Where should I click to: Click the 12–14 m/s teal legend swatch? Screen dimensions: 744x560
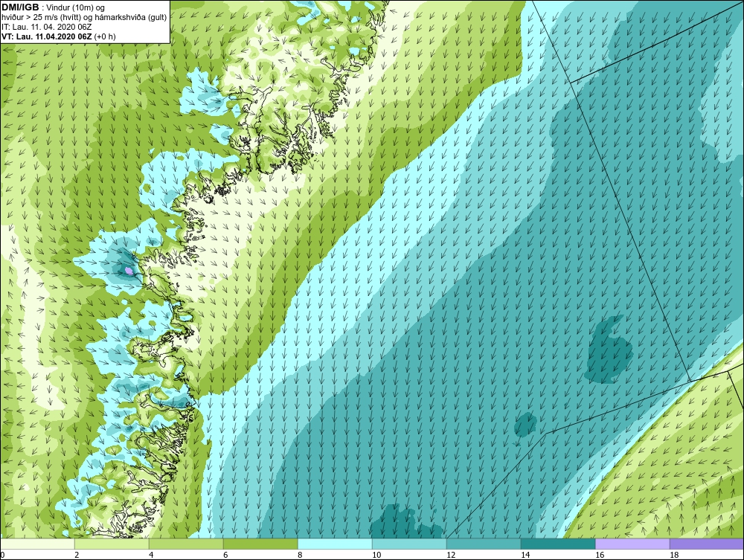[x=484, y=544]
